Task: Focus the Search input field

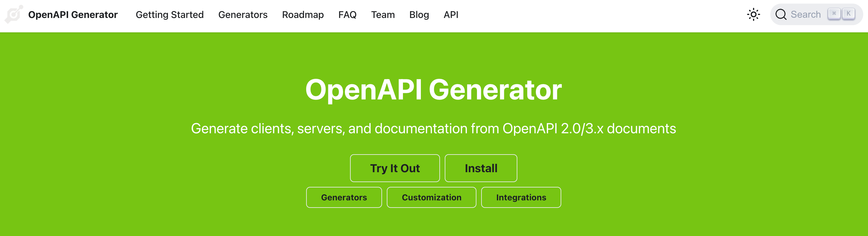Action: [x=805, y=14]
